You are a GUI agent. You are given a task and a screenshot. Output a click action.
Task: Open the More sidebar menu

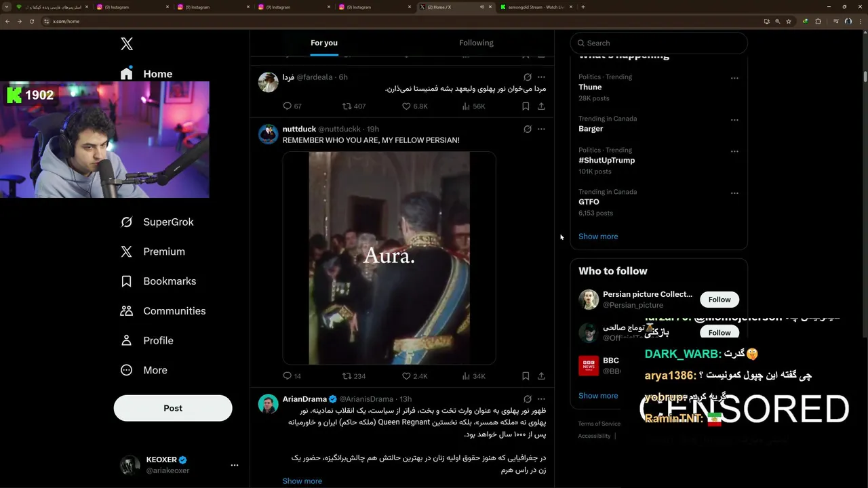coord(144,371)
